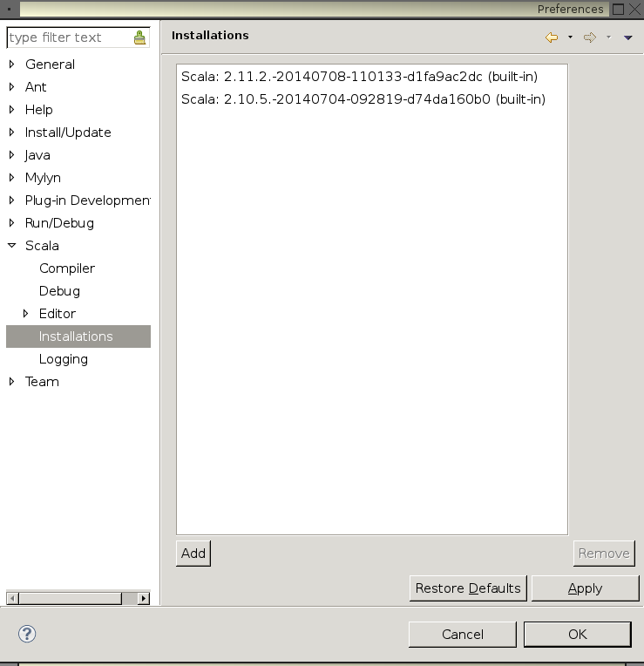The width and height of the screenshot is (644, 666).
Task: Select the Ant preferences category
Action: click(36, 86)
